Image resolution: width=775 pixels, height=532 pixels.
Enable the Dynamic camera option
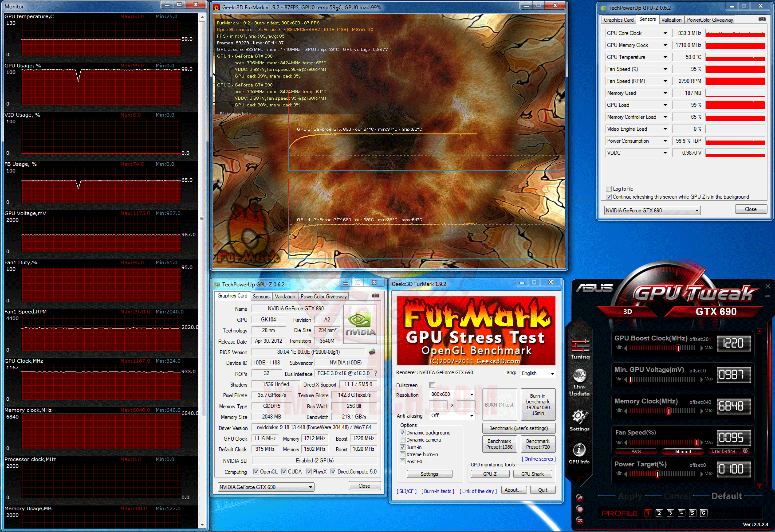pyautogui.click(x=403, y=440)
